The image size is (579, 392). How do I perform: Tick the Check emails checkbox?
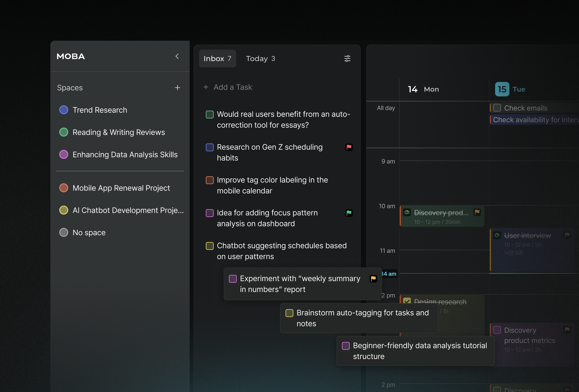(x=497, y=108)
